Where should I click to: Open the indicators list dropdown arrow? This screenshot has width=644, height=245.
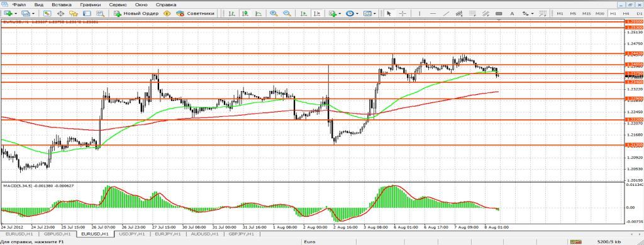[340, 14]
